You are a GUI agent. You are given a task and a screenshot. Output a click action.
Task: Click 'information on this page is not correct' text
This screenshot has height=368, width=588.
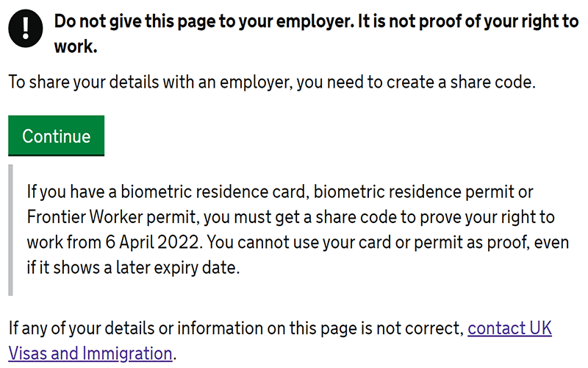click(x=320, y=328)
